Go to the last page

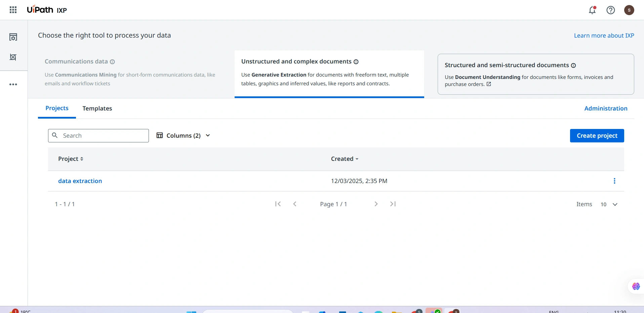[393, 204]
